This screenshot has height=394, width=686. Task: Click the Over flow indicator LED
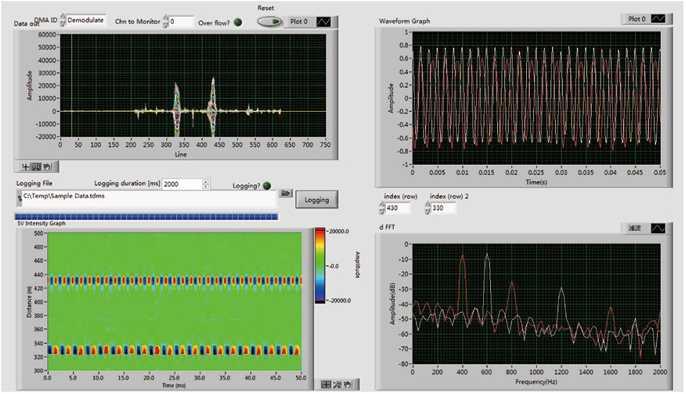(x=238, y=22)
